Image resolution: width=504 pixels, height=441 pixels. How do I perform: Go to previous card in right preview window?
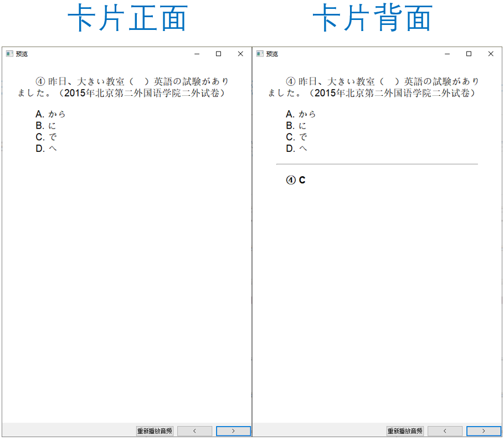(445, 430)
